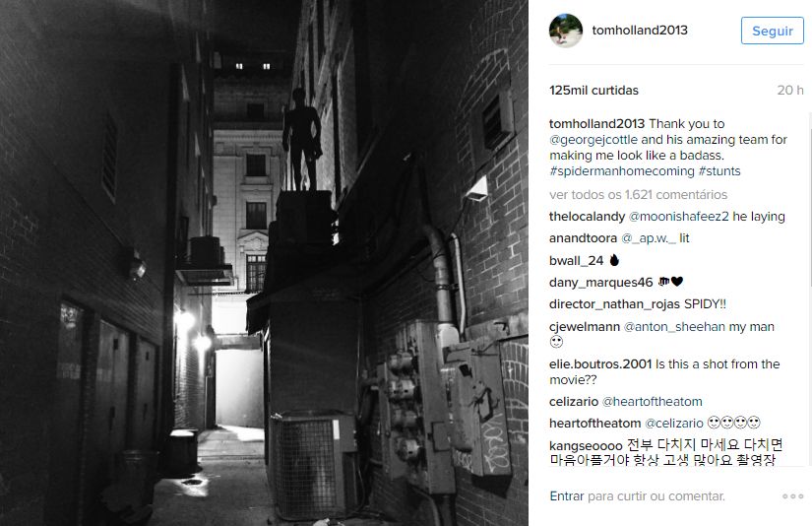812x526 pixels.
Task: Click the comment field placeholder text
Action: tap(656, 496)
